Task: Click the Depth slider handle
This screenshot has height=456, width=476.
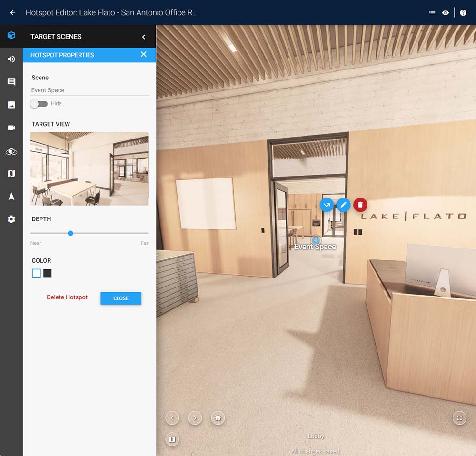Action: 70,233
